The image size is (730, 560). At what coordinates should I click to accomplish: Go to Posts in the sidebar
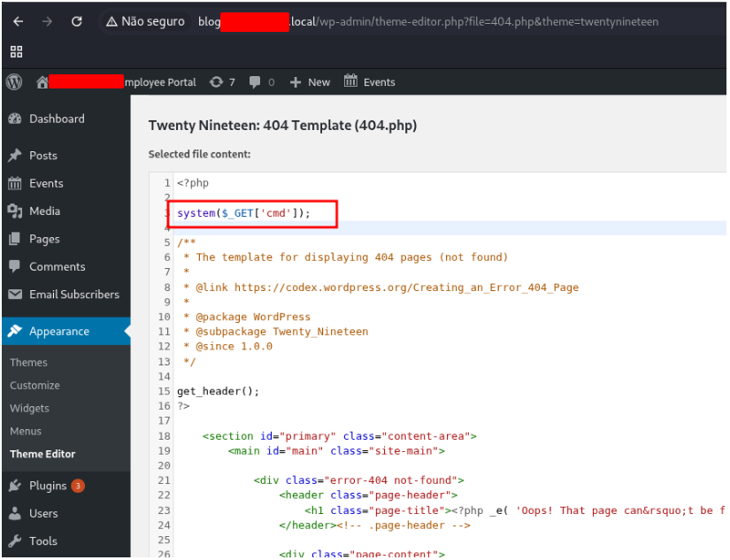[42, 156]
